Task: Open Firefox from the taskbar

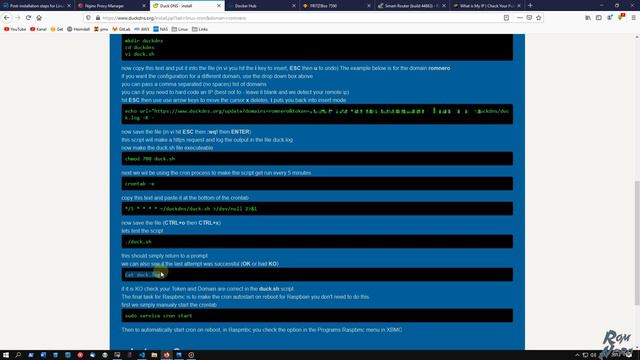Action: point(167,355)
